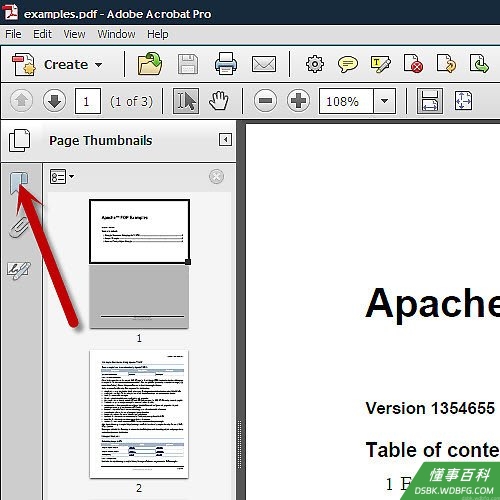Image resolution: width=500 pixels, height=500 pixels.
Task: Click the disabled delete thumbnail button
Action: click(x=216, y=176)
